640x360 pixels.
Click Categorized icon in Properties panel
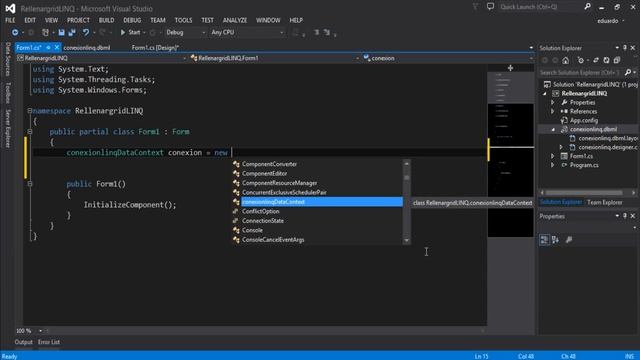544,240
